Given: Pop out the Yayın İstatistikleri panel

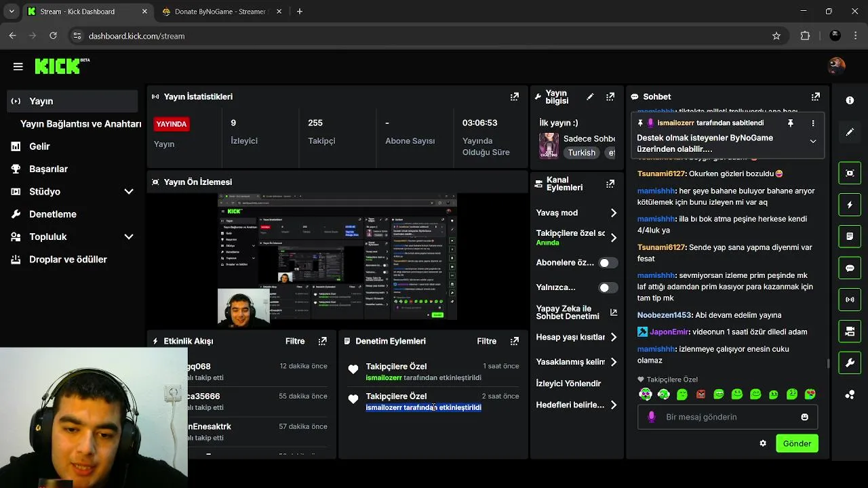Looking at the screenshot, I should pyautogui.click(x=515, y=97).
